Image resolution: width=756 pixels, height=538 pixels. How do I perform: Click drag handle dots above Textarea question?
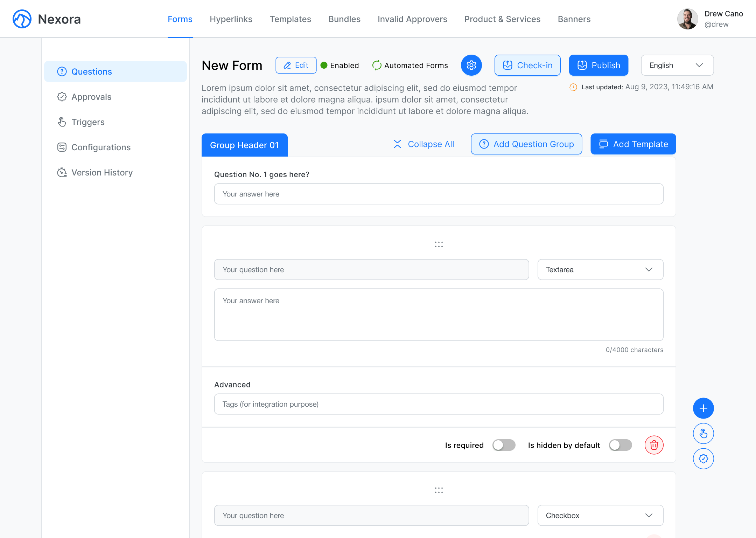point(439,244)
